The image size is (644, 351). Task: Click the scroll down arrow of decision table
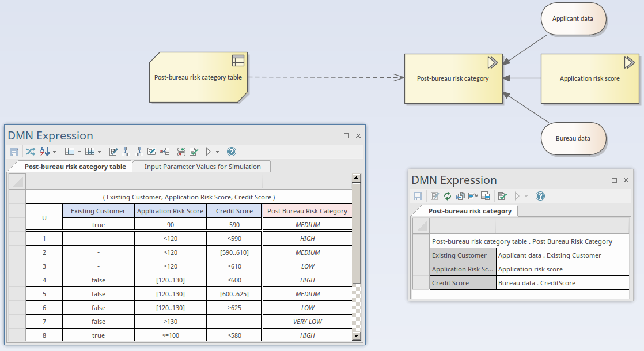(356, 335)
